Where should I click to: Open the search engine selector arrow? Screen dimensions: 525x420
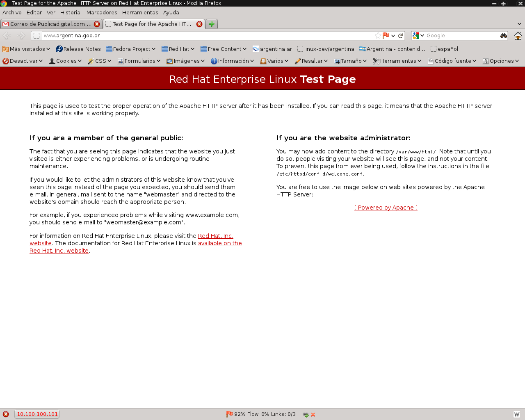[x=422, y=36]
